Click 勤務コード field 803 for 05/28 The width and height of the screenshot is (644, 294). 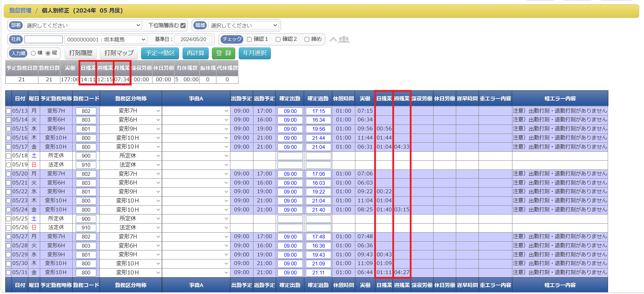(x=86, y=246)
